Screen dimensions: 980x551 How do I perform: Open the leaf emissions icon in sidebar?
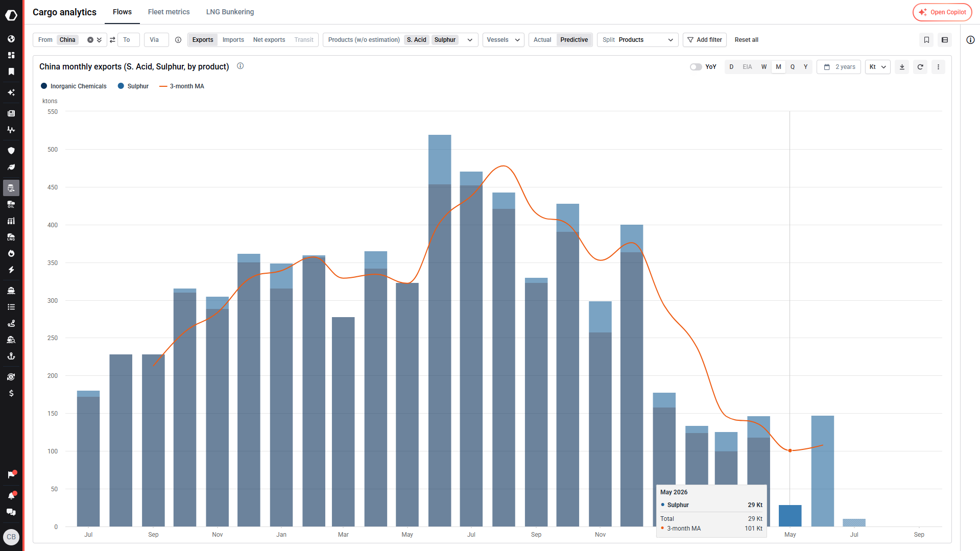coord(11,167)
